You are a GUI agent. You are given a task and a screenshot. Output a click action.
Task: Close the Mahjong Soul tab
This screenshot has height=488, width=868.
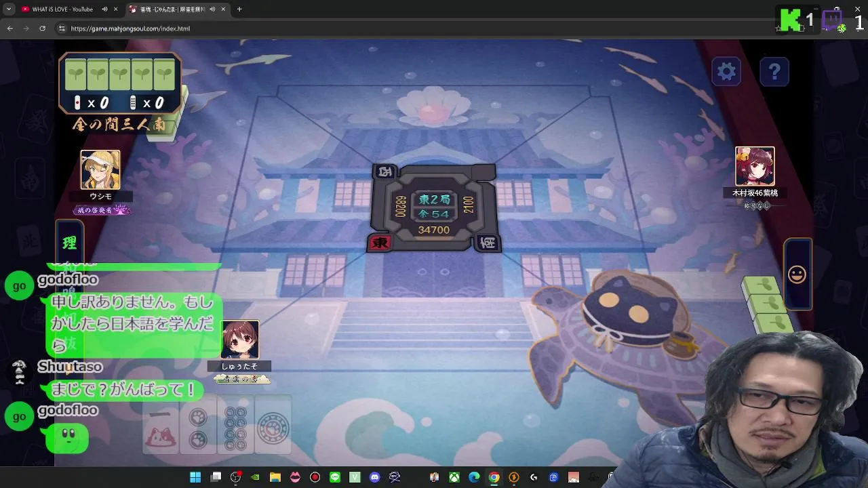pyautogui.click(x=223, y=9)
